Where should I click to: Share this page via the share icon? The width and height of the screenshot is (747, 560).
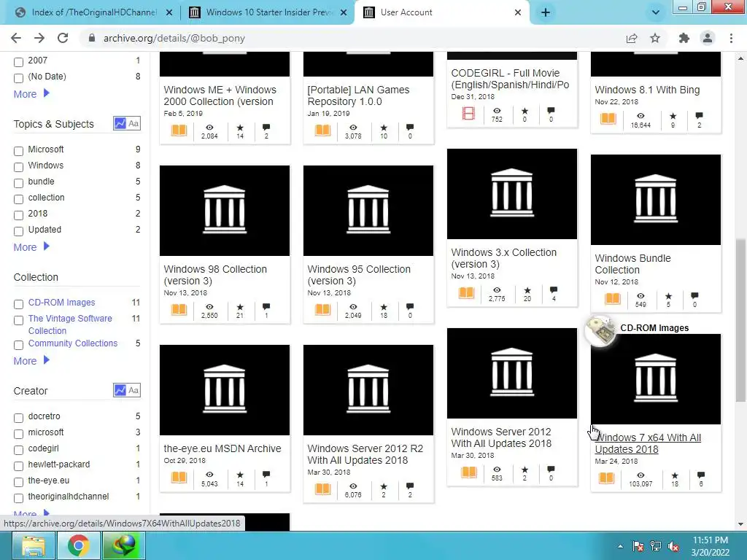632,38
